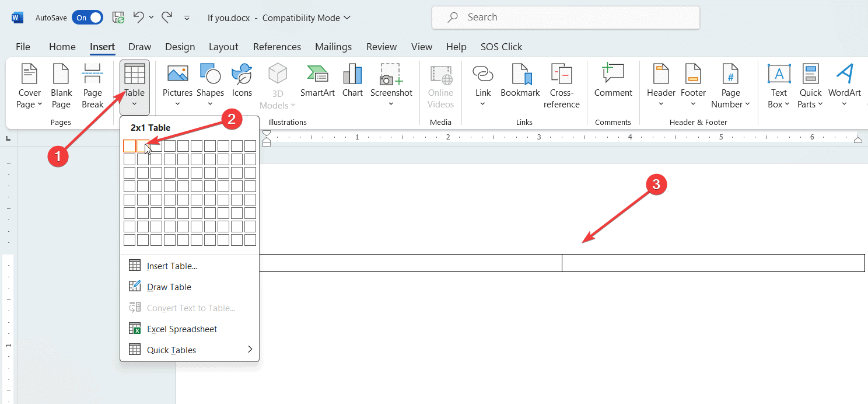Open the Pictures insert option
This screenshot has width=868, height=404.
pyautogui.click(x=177, y=86)
